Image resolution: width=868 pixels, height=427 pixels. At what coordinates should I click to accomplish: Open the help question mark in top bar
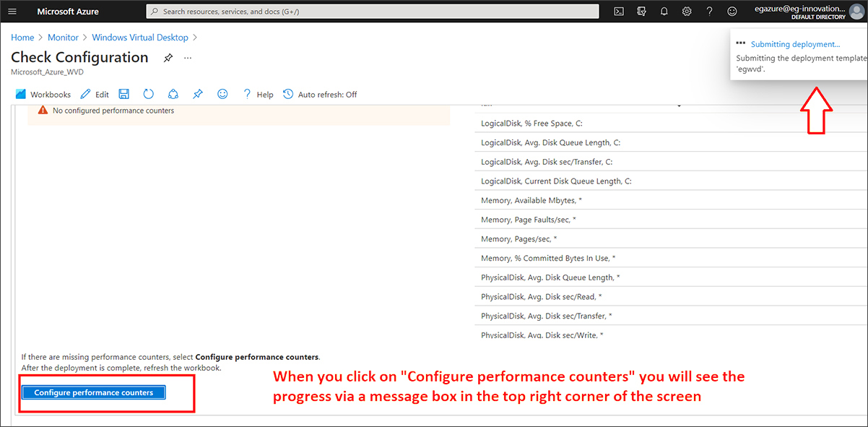710,12
